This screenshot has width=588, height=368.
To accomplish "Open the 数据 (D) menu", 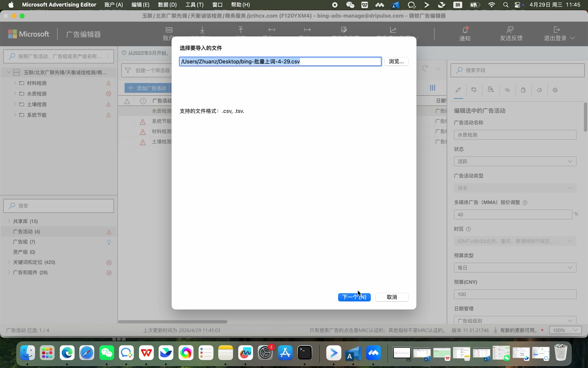I will click(167, 5).
